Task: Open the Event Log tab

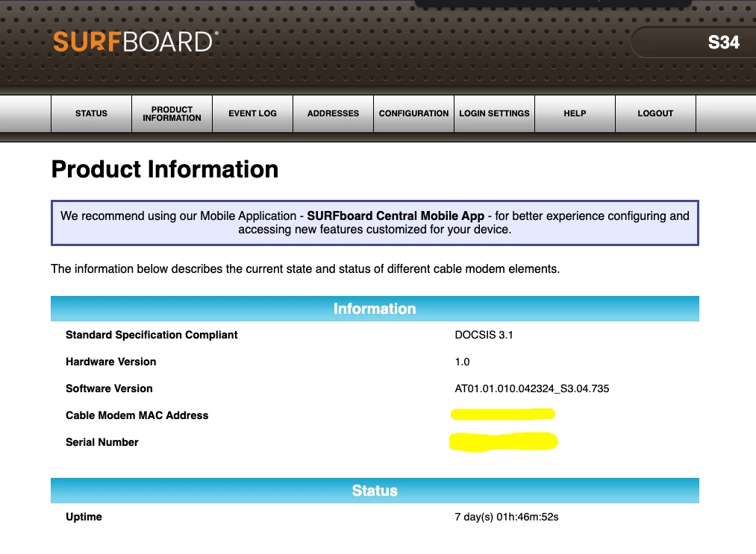Action: [253, 113]
